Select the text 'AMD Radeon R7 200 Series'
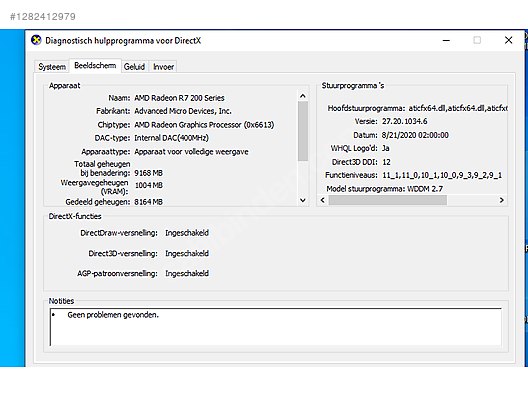 [x=179, y=98]
